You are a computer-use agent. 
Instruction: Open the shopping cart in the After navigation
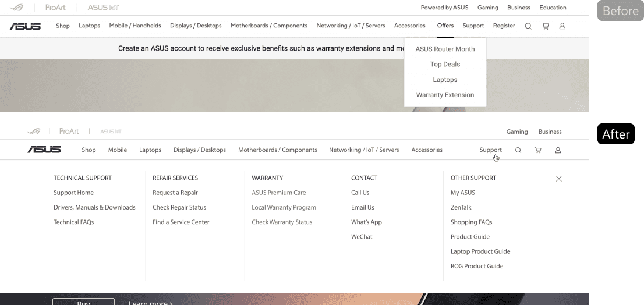click(x=538, y=150)
